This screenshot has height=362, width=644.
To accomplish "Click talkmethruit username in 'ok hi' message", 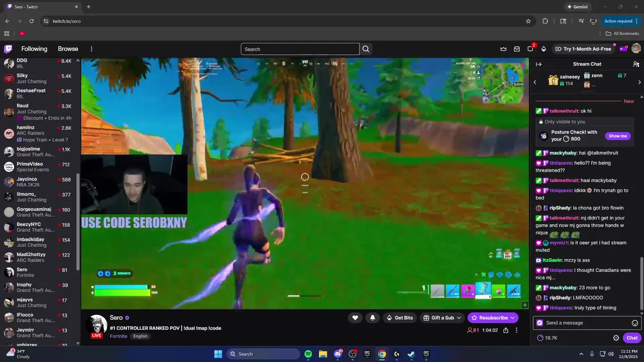I will (564, 111).
